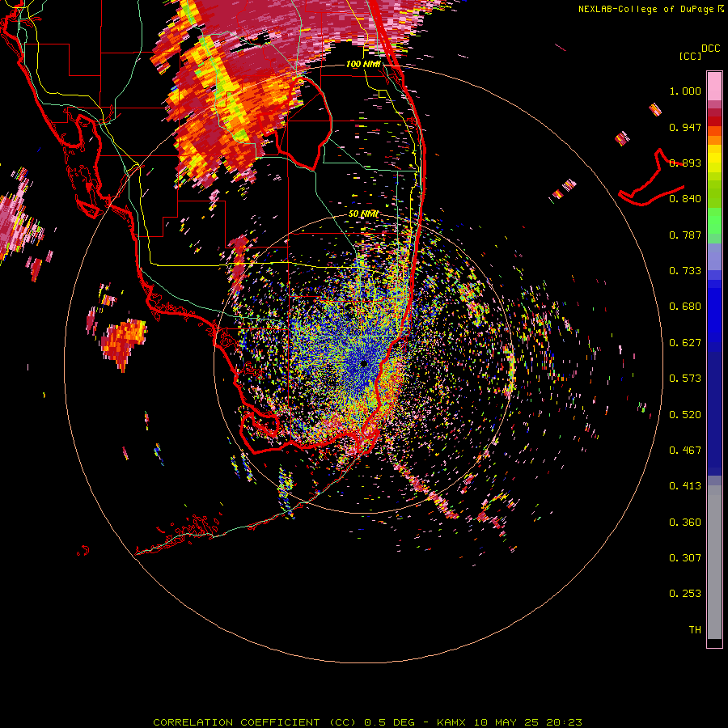
Task: Click the gray segment of the color bar
Action: point(714,562)
